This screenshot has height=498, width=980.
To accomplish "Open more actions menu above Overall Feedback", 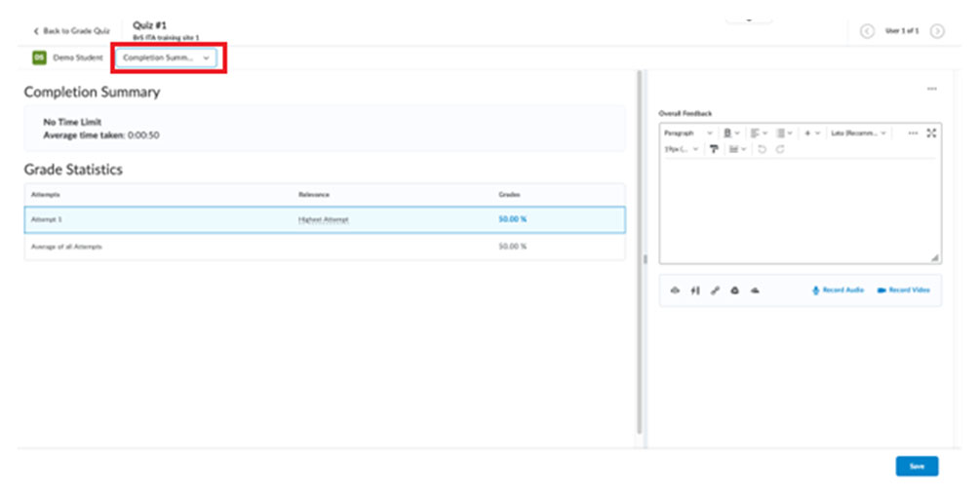I will point(931,90).
